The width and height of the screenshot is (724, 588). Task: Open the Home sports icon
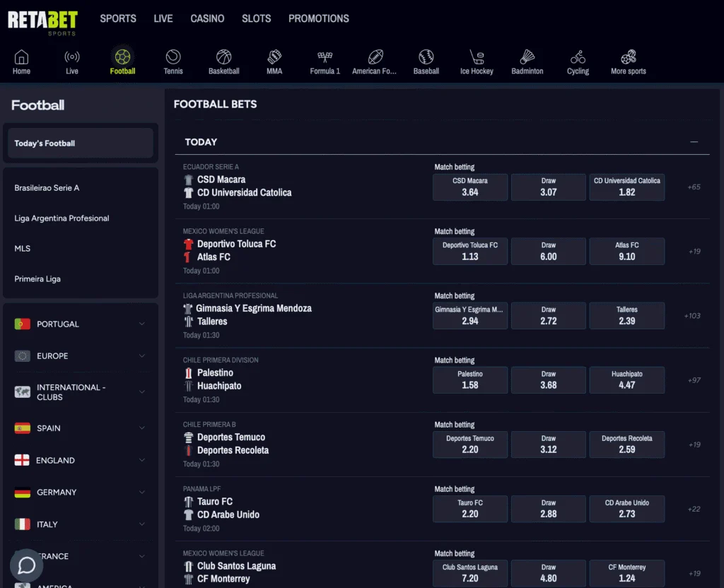pos(21,57)
